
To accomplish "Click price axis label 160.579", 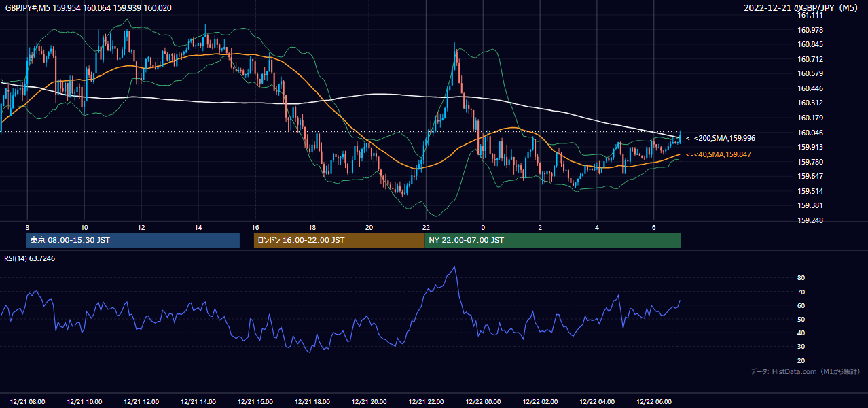I will coord(811,73).
